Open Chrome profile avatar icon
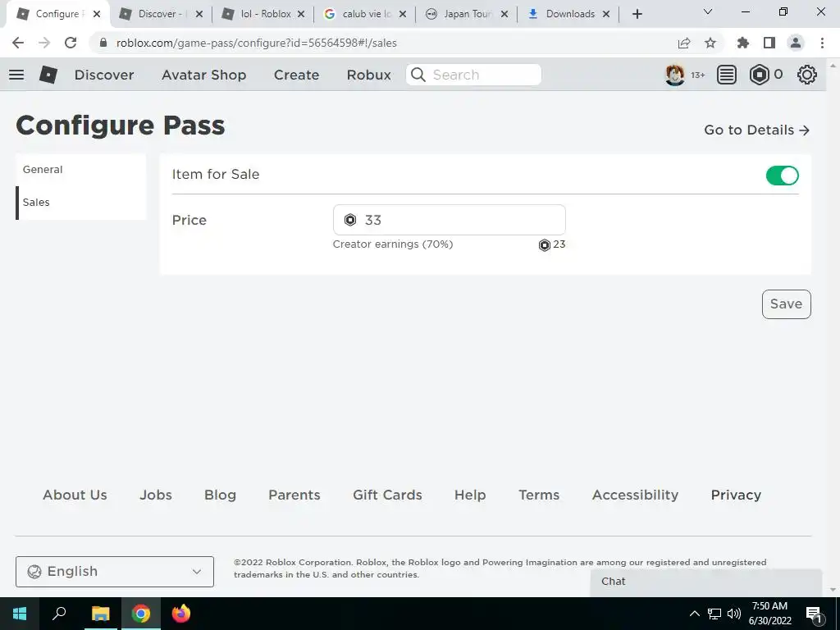The height and width of the screenshot is (630, 840). click(x=796, y=43)
